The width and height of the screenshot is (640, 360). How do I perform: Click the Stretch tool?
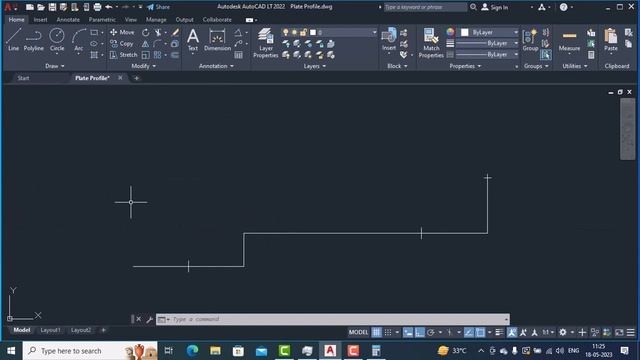[x=123, y=55]
